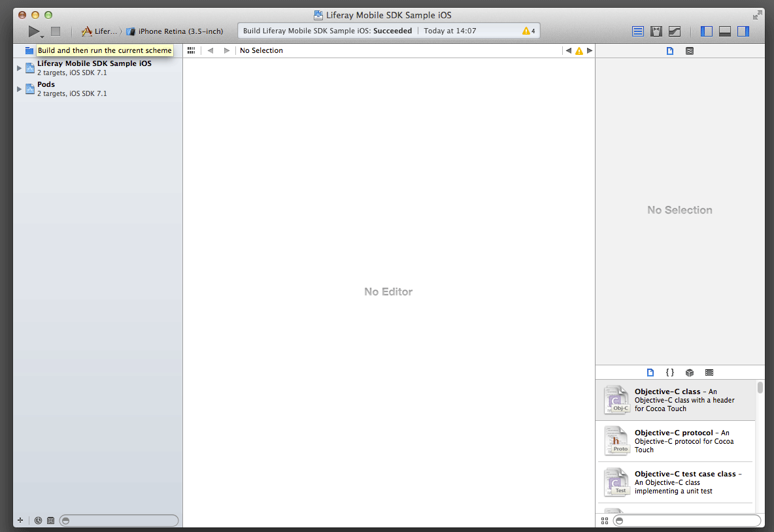Click the build status activity viewer
774x532 pixels.
(x=388, y=31)
